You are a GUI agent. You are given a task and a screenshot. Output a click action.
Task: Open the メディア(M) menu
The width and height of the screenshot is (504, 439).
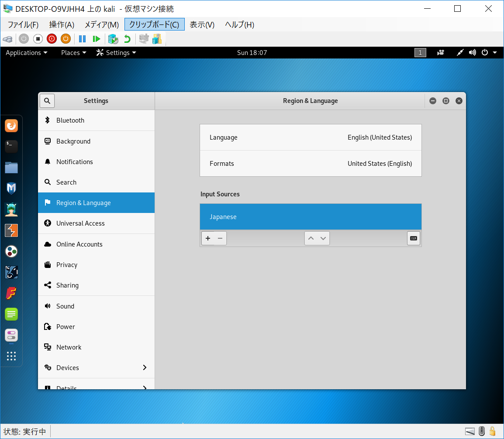tap(101, 24)
